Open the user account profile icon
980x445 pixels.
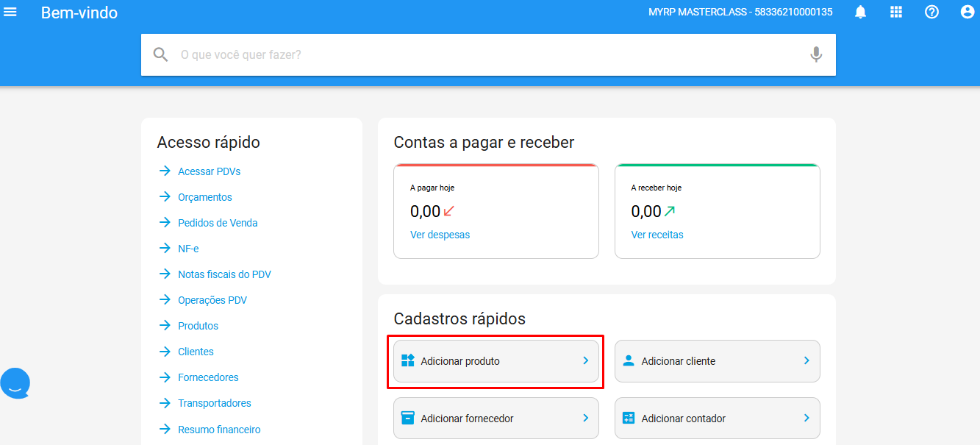pos(967,13)
